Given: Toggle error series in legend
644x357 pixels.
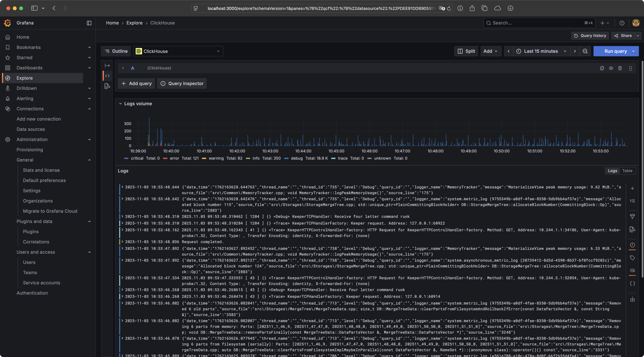Looking at the screenshot, I should 174,158.
